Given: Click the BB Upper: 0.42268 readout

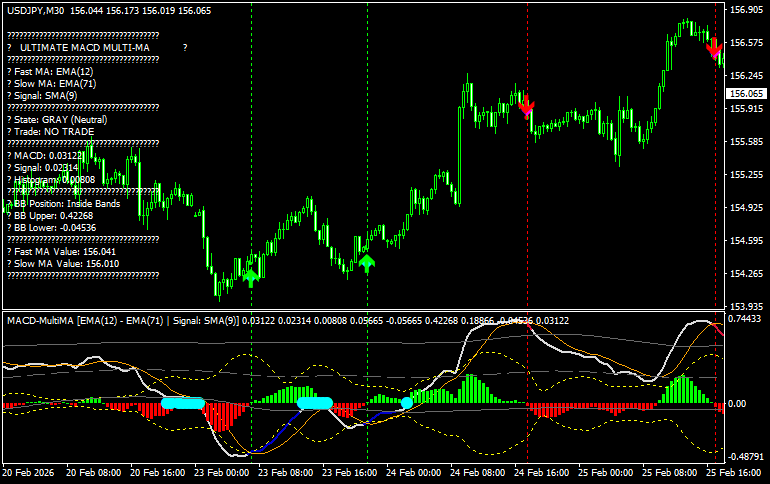Looking at the screenshot, I should coord(53,215).
